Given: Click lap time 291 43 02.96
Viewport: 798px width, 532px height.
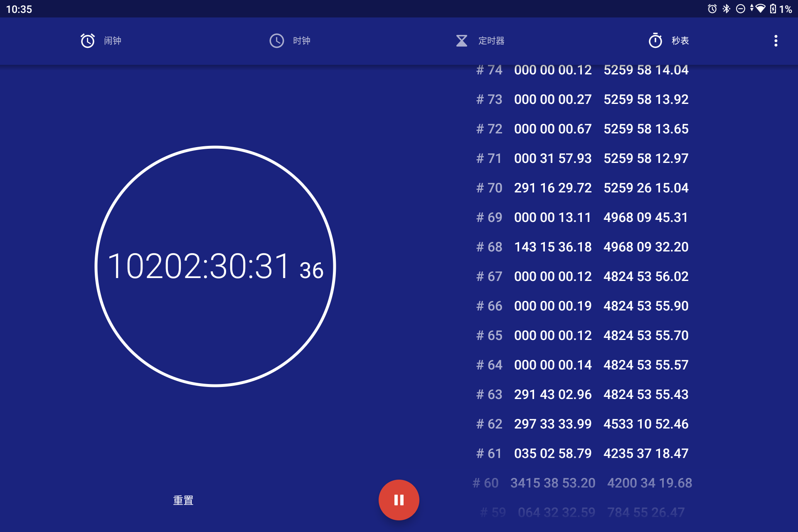Looking at the screenshot, I should point(553,394).
